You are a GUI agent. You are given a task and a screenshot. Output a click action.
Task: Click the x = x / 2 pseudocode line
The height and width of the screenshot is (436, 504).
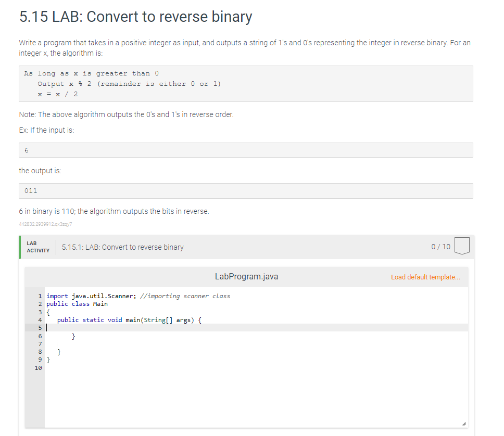[57, 94]
